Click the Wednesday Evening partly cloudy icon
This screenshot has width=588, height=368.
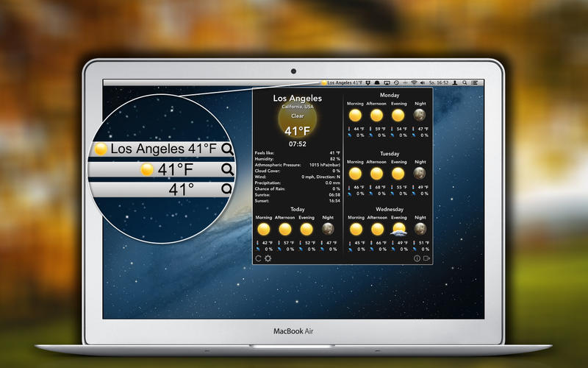398,229
